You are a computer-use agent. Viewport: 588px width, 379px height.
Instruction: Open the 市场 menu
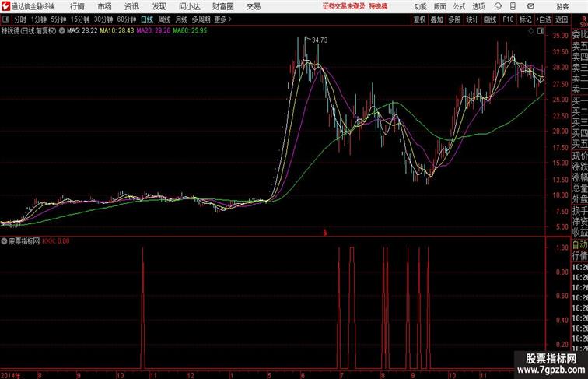105,6
